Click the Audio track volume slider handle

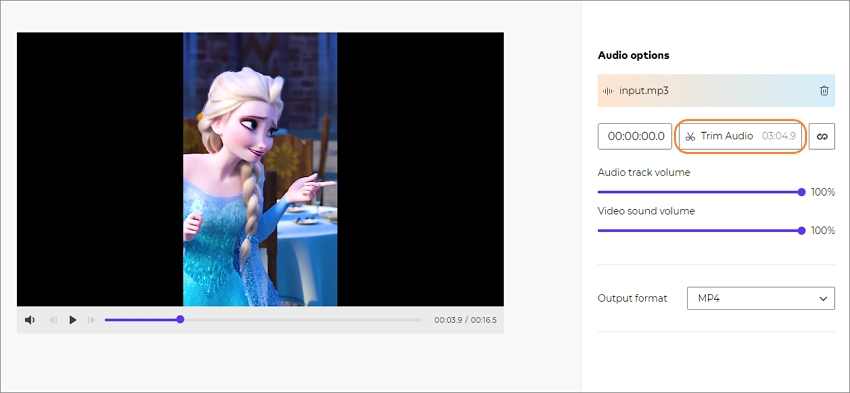(x=802, y=192)
